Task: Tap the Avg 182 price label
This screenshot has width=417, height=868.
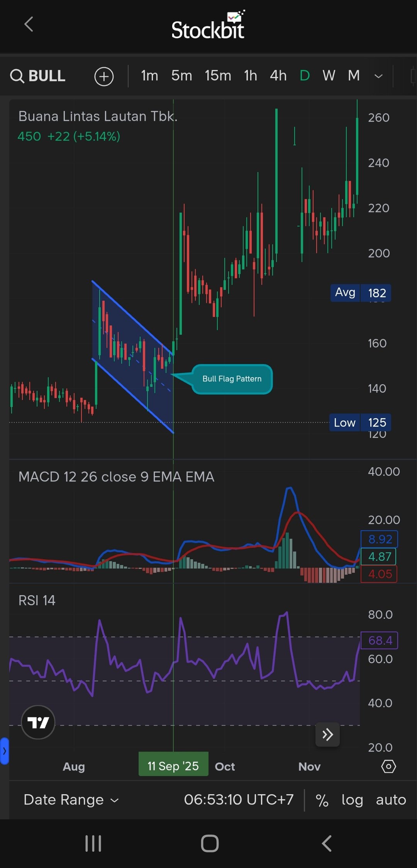Action: click(x=361, y=293)
